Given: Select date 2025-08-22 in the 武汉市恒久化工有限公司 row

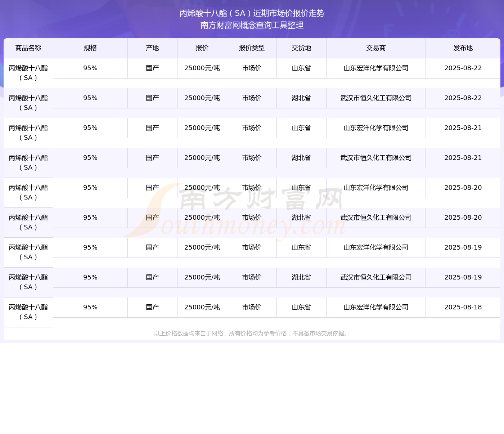Looking at the screenshot, I should pos(463,98).
